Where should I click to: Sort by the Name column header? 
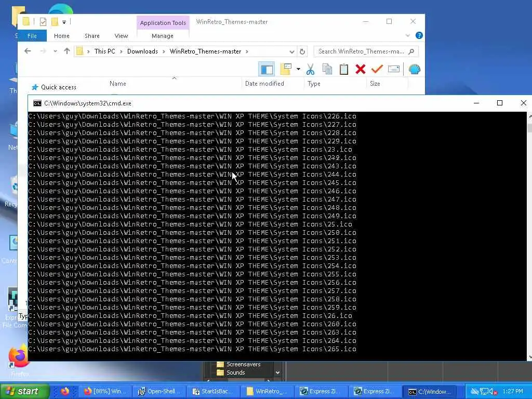coord(118,84)
